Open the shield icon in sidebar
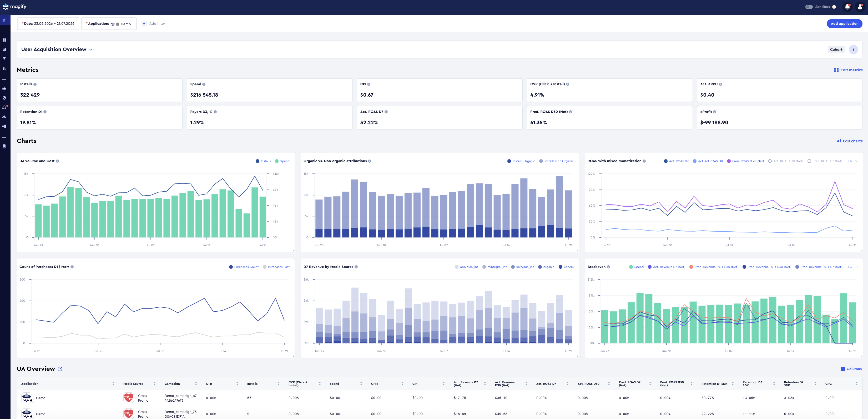 coord(4,98)
